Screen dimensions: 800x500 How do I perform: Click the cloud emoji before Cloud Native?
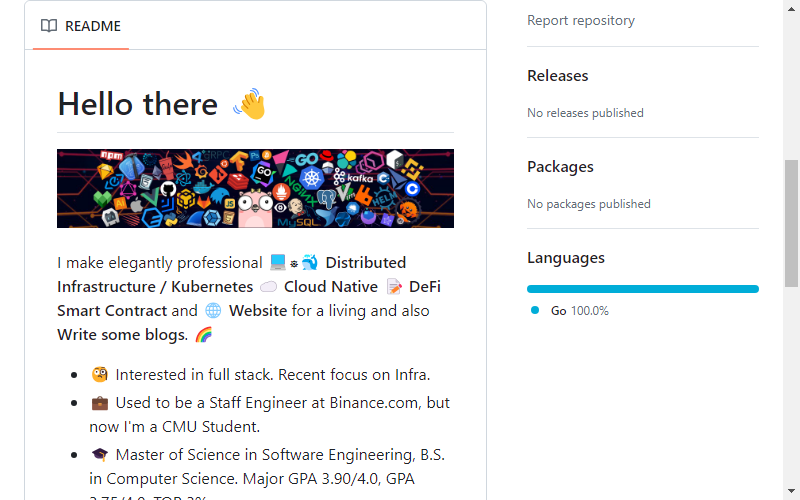[268, 287]
